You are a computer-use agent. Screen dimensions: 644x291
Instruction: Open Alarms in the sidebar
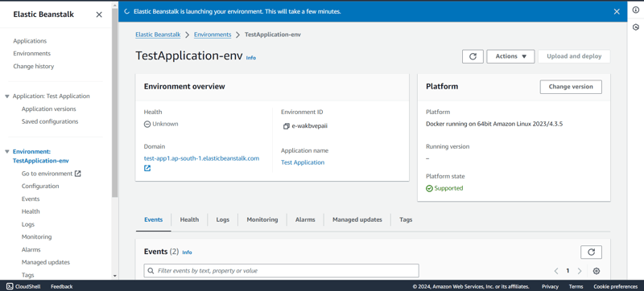click(31, 250)
